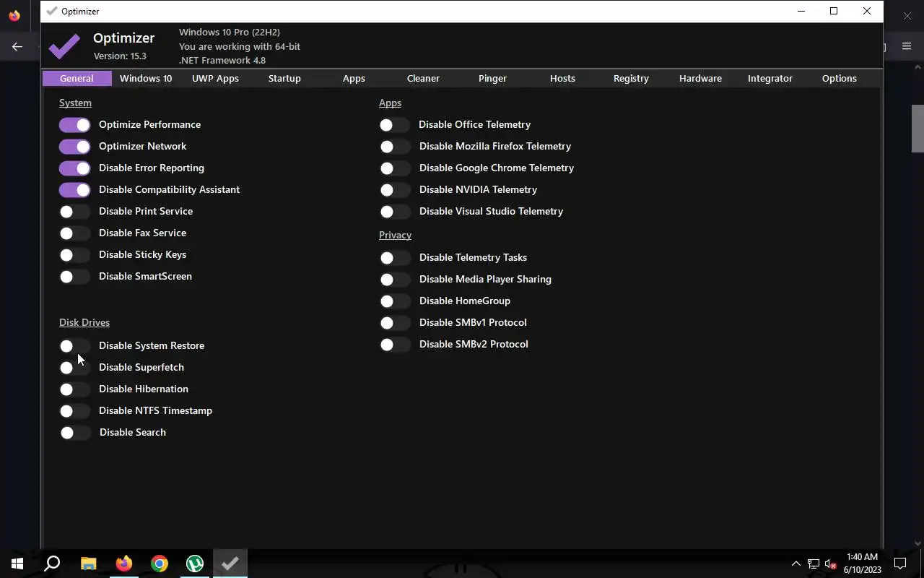This screenshot has height=578, width=924.
Task: Enable Disable Hibernation switch
Action: (x=75, y=389)
